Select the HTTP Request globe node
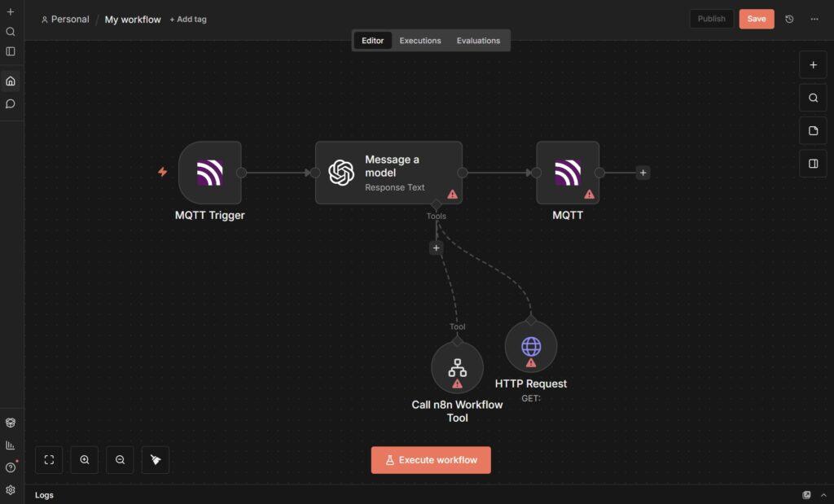Image resolution: width=834 pixels, height=504 pixels. 530,347
